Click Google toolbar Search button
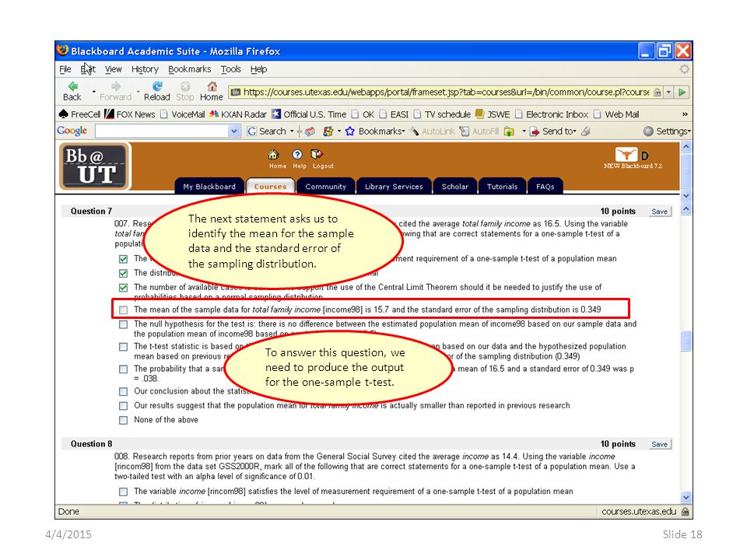The height and width of the screenshot is (560, 747). (x=267, y=131)
